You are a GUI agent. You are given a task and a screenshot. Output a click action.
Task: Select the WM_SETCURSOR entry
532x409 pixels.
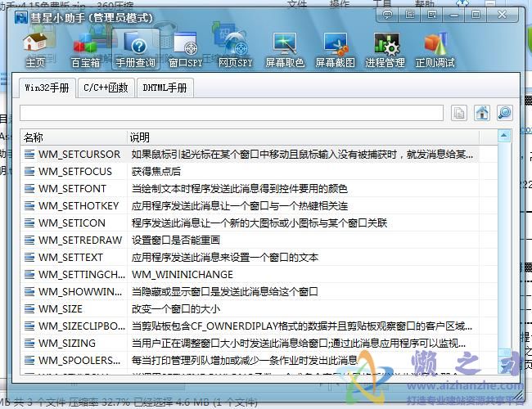79,155
